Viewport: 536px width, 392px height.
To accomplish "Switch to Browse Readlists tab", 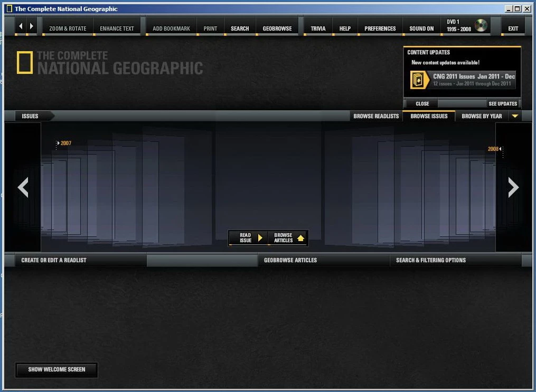I will click(x=376, y=116).
